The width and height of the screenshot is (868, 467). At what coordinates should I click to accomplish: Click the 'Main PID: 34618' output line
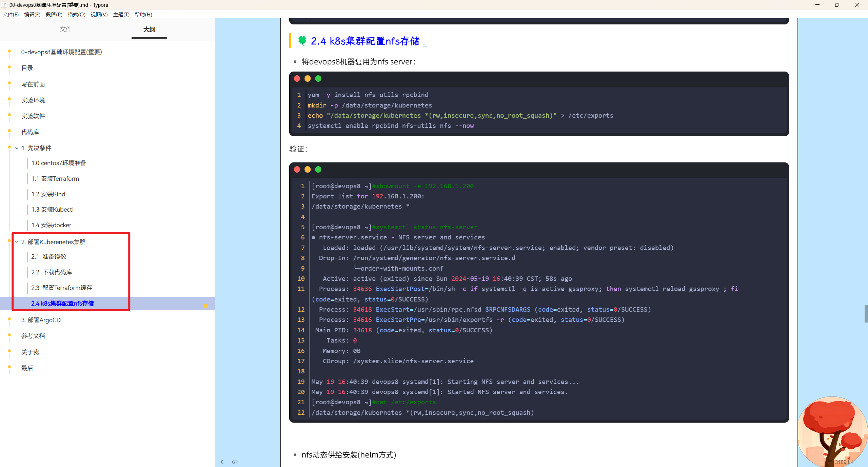tap(403, 330)
